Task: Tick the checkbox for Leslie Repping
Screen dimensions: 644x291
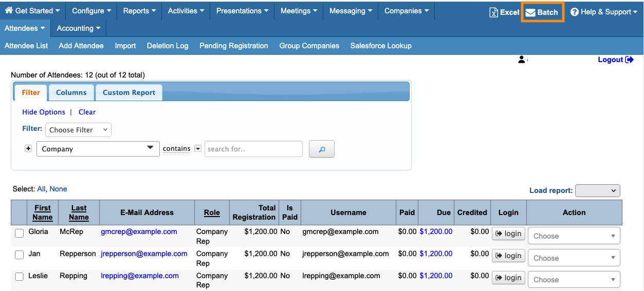Action: click(20, 277)
